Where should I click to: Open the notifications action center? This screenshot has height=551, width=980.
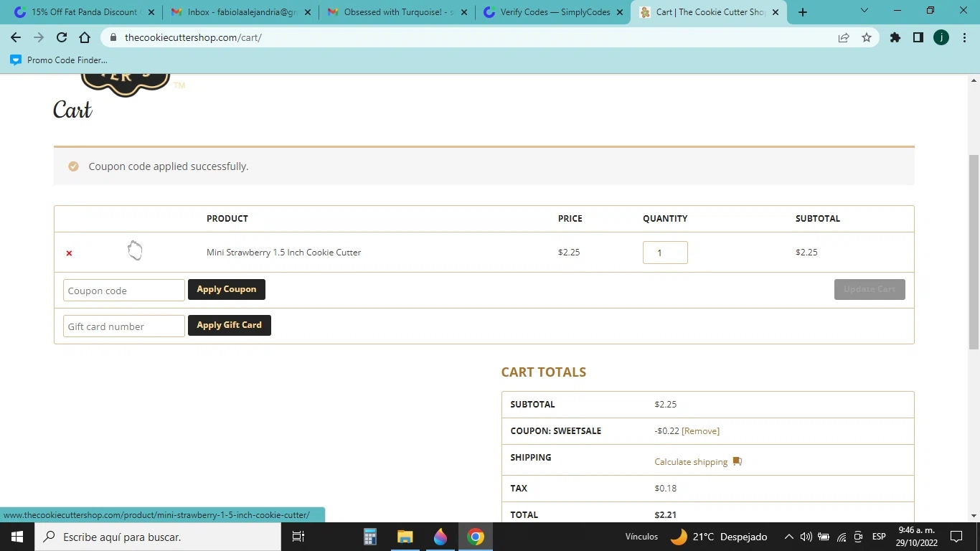(x=956, y=537)
